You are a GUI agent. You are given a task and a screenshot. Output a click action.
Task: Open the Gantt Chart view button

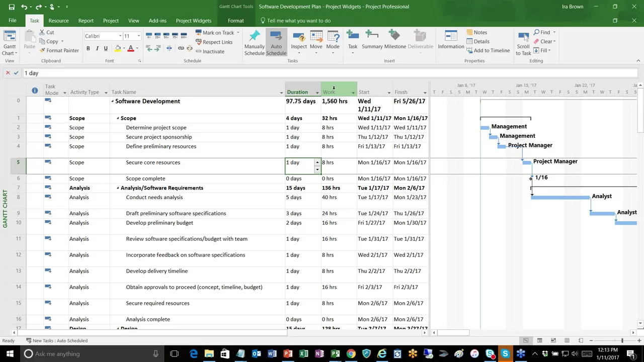pos(10,42)
